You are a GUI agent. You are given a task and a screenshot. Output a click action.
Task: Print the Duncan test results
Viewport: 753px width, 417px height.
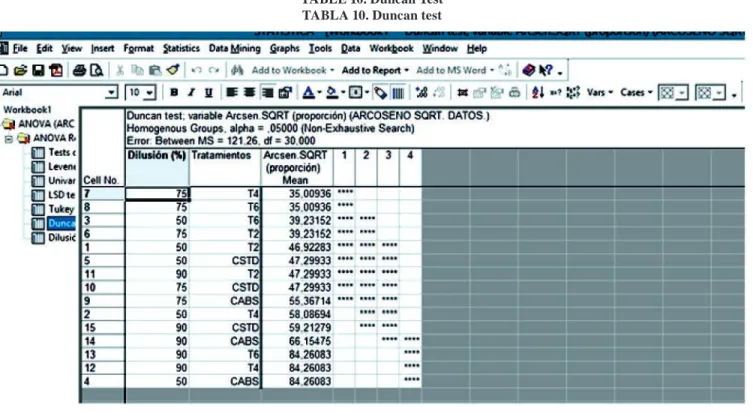[x=79, y=71]
